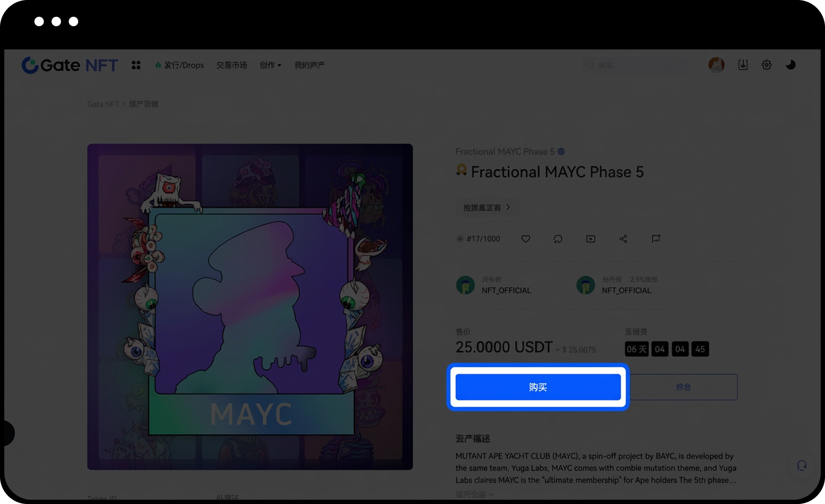This screenshot has height=504, width=825.
Task: Click the blue 购买 buy button
Action: (x=538, y=387)
